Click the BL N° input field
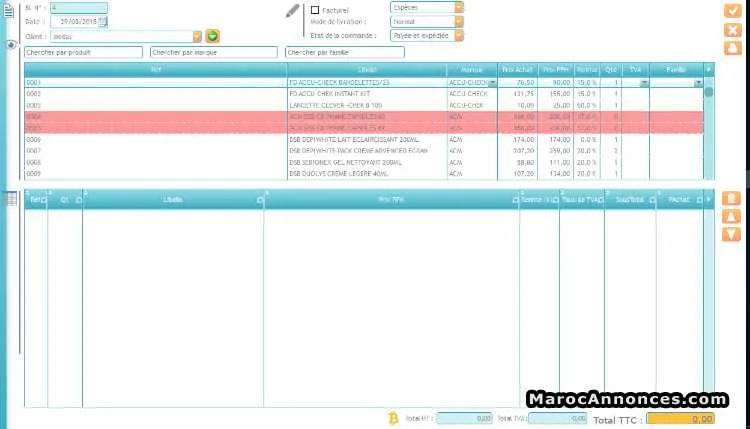Viewport: 750px width, 429px height. point(78,8)
